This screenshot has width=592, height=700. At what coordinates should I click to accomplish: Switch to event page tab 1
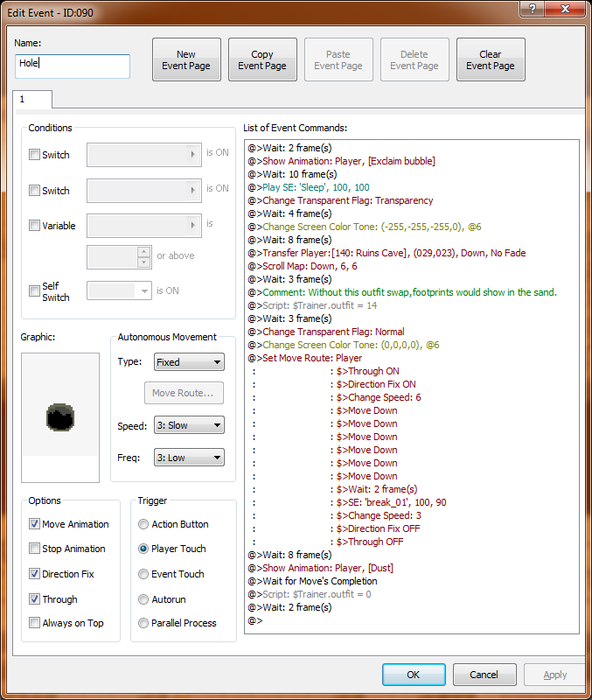coord(32,100)
